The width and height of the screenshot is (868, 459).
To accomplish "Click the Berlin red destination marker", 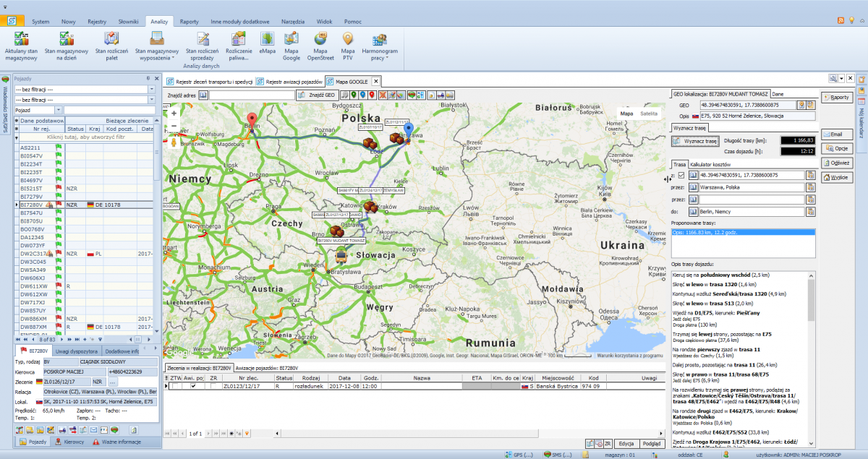I will [x=252, y=121].
